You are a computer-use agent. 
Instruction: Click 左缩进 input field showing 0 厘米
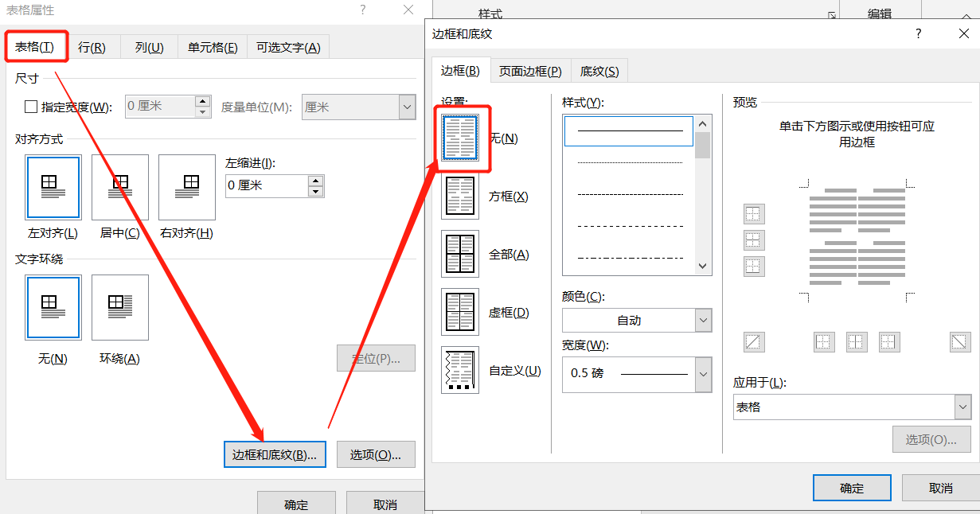[267, 185]
